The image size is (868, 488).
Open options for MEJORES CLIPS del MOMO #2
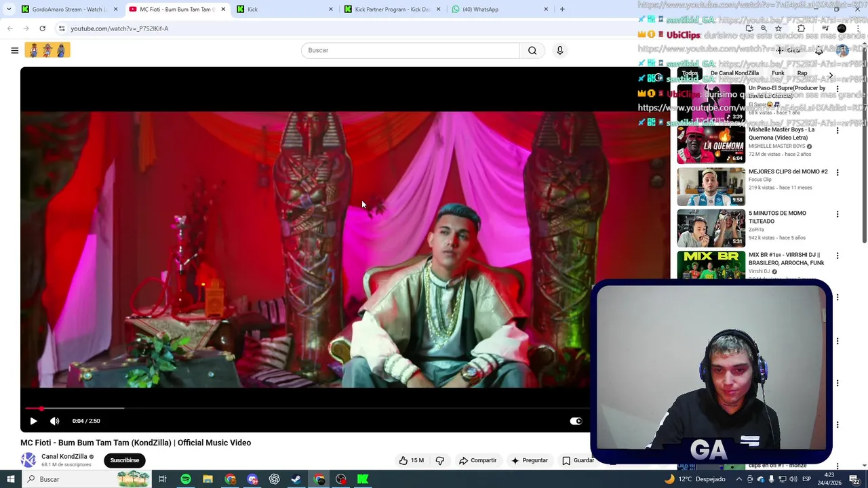[837, 172]
